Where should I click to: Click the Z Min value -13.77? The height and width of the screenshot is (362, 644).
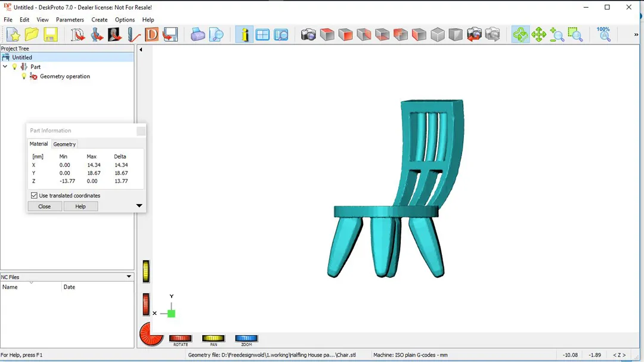point(67,181)
